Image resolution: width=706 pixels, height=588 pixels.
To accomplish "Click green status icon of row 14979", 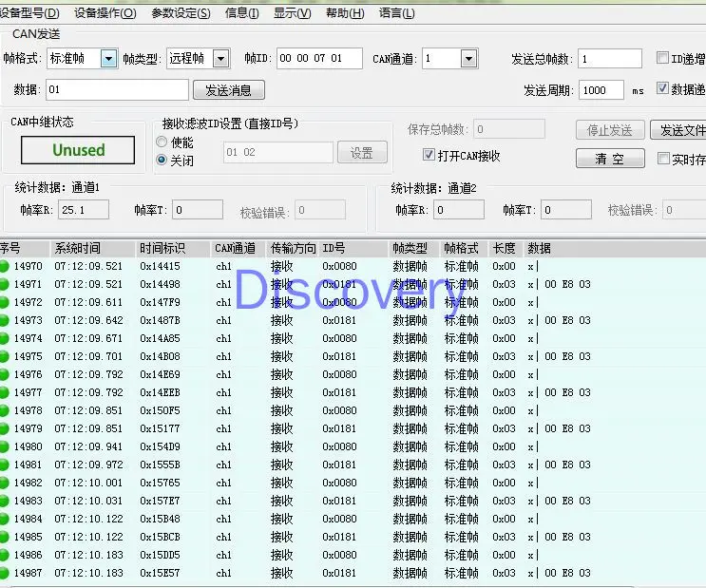I will coord(4,428).
